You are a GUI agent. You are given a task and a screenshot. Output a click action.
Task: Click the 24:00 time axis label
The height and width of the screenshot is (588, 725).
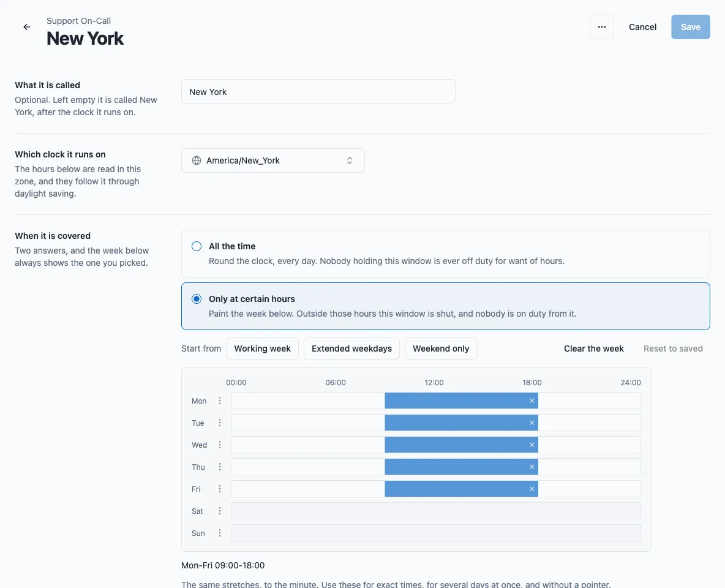[631, 383]
